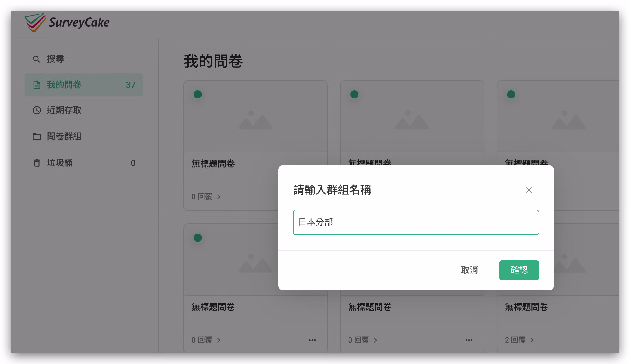Click the SurveyCake logo
This screenshot has height=364, width=630.
coord(67,23)
